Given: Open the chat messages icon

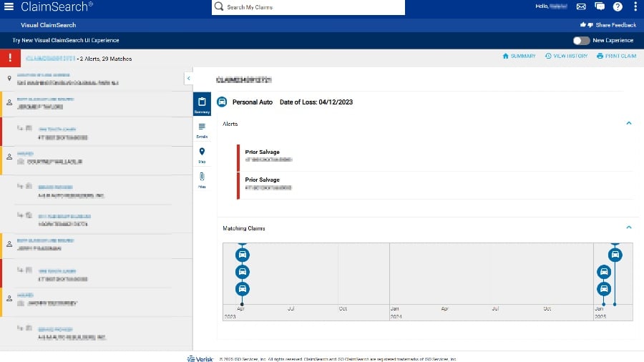Looking at the screenshot, I should click(599, 6).
